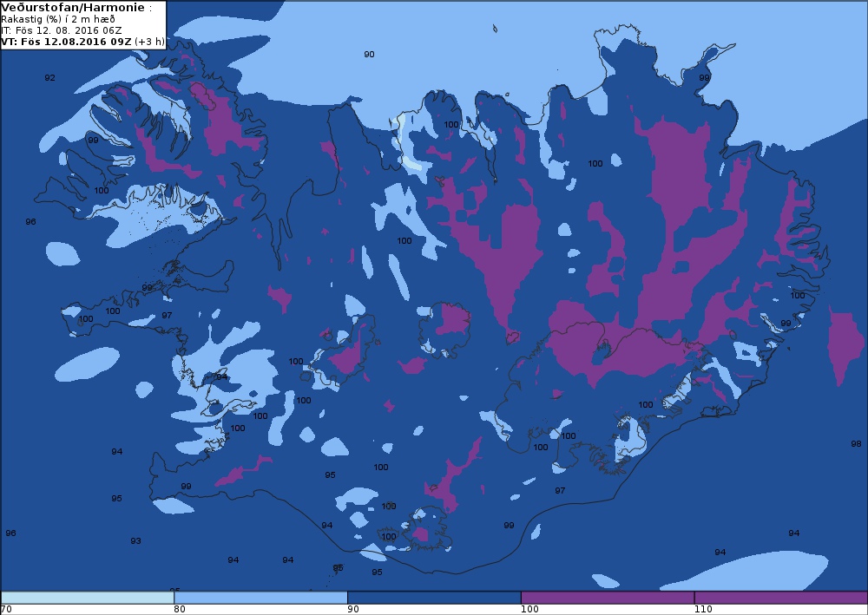Click the 70–80 pale blue legend segment
The height and width of the screenshot is (615, 868).
point(88,598)
